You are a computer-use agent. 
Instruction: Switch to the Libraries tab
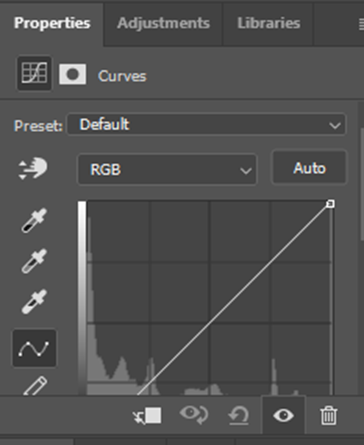(x=269, y=23)
